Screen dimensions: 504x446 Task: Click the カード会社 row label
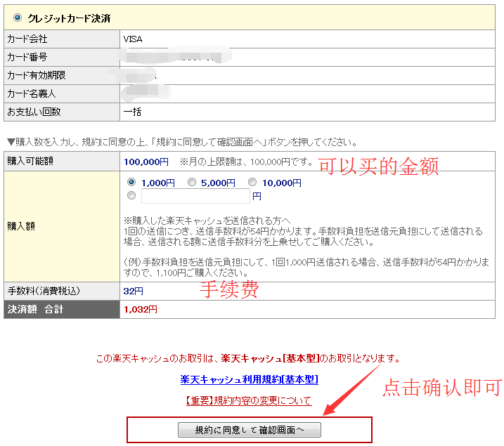point(27,39)
